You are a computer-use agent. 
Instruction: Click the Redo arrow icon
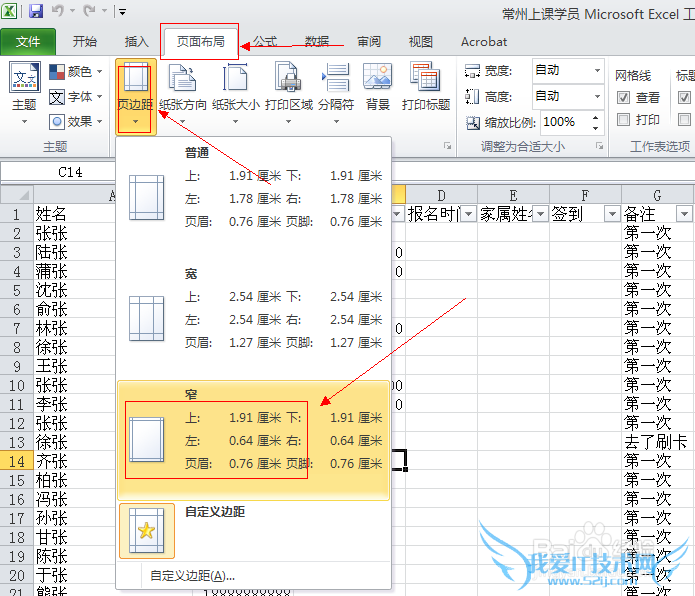coord(90,11)
